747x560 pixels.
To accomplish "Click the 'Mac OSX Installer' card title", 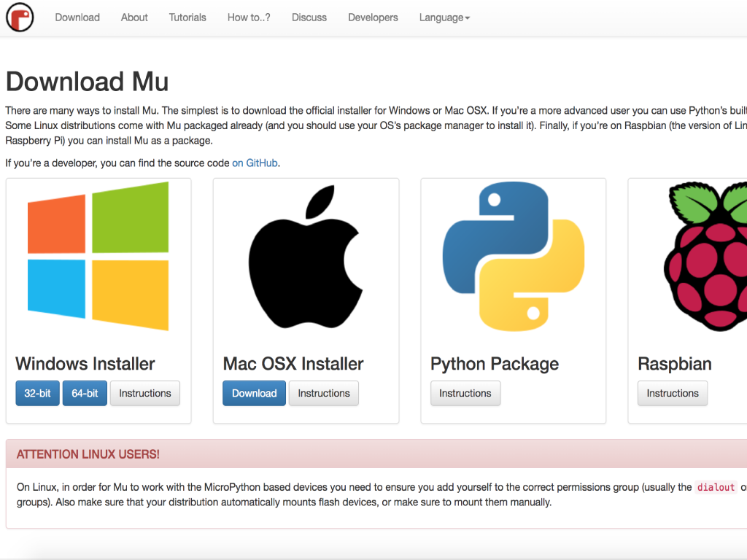I will point(293,364).
